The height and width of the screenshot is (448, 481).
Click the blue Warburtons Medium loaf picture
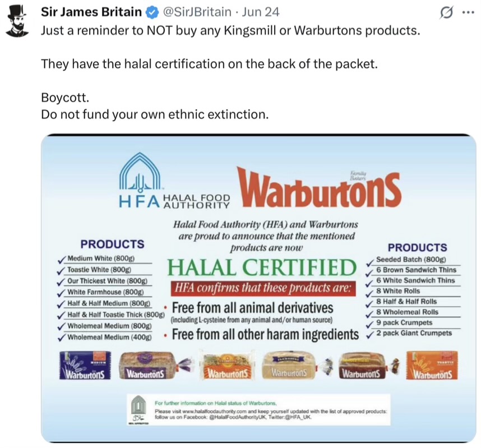point(85,365)
